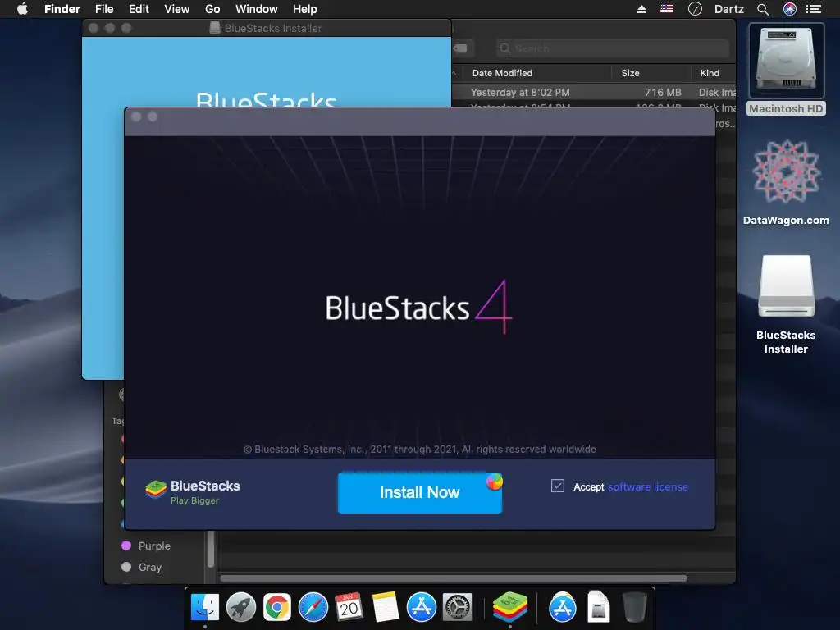Click the eject icon in menu bar
Screen dimensions: 840x630
pos(641,9)
